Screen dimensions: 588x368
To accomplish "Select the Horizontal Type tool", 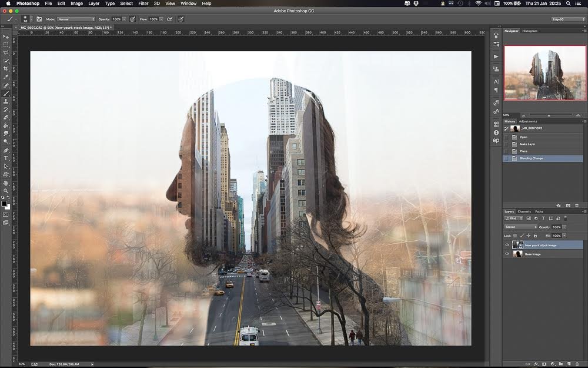I will pos(6,158).
